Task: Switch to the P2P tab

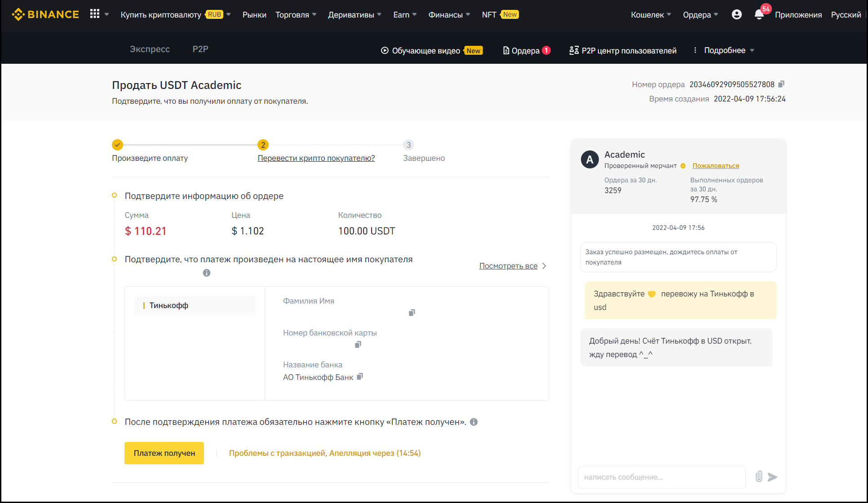Action: click(200, 49)
